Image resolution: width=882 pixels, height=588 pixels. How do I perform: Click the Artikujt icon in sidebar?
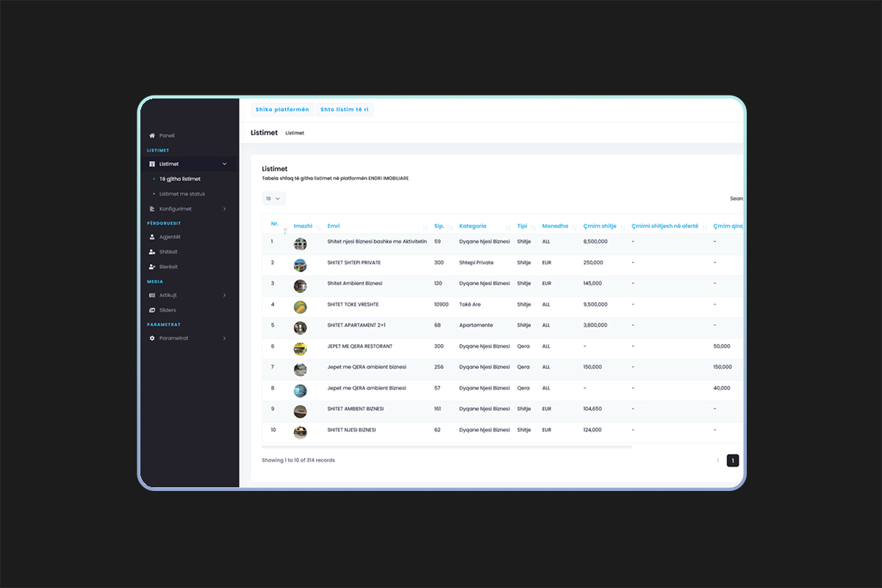[152, 295]
